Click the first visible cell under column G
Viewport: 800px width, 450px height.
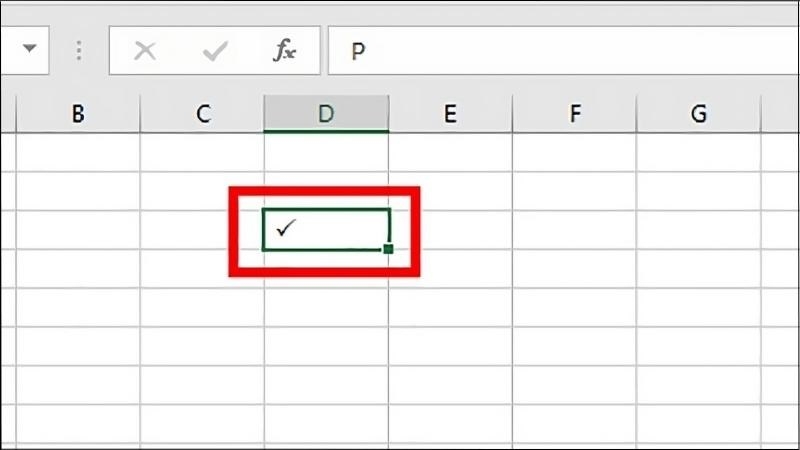(699, 152)
